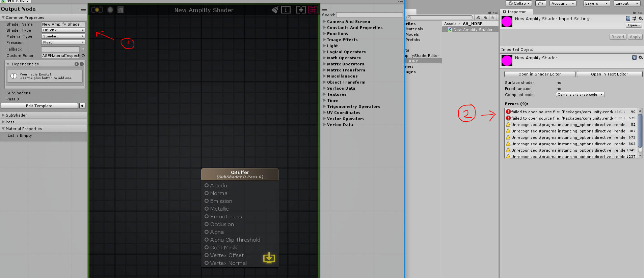
Task: Select the New Ampli.. window tab
Action: 16,1
